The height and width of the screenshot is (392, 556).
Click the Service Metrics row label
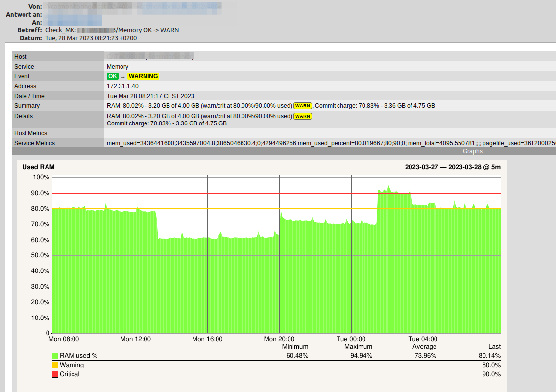pos(34,143)
